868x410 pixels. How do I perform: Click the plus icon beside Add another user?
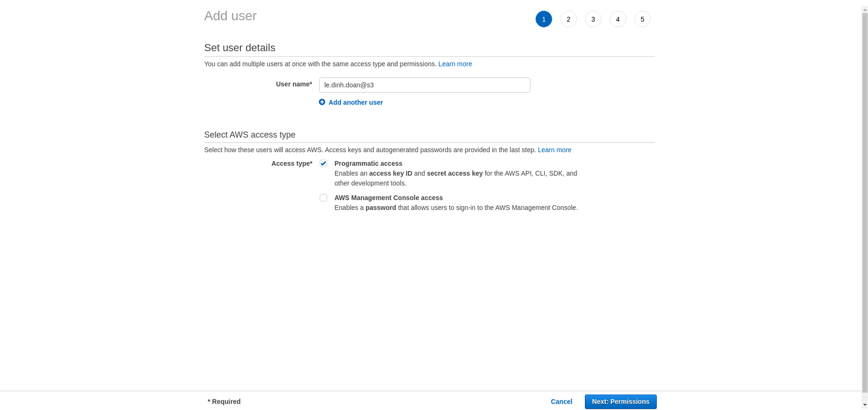click(322, 102)
